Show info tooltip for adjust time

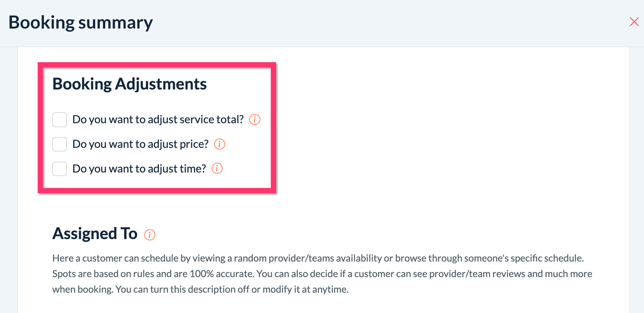[x=217, y=169]
